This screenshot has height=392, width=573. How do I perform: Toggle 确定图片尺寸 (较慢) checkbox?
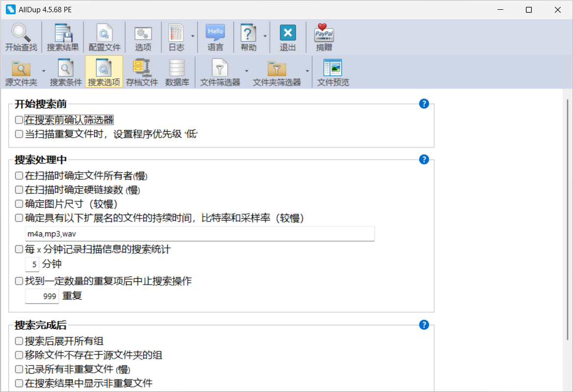[x=19, y=203]
